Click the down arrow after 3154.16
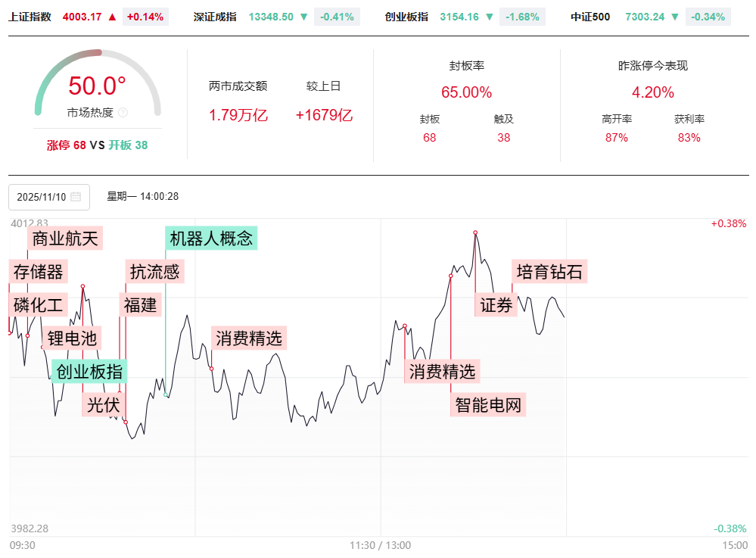 [x=490, y=17]
